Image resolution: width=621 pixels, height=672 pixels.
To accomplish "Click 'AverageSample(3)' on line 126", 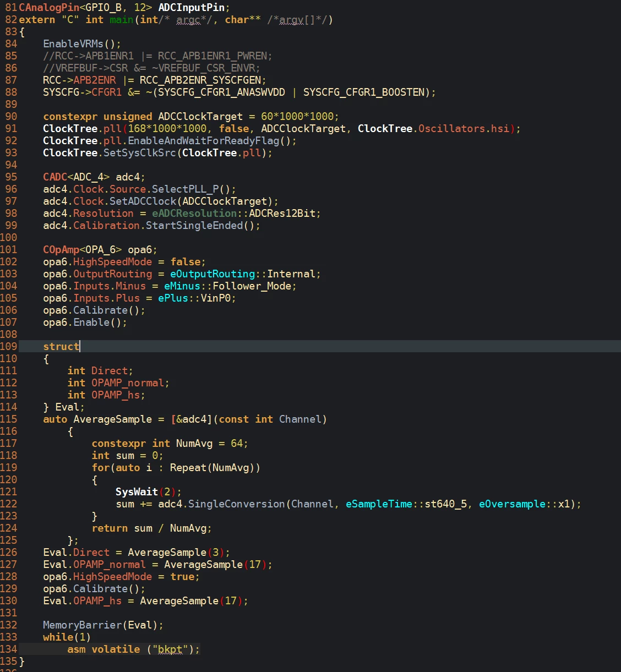I will tap(176, 552).
